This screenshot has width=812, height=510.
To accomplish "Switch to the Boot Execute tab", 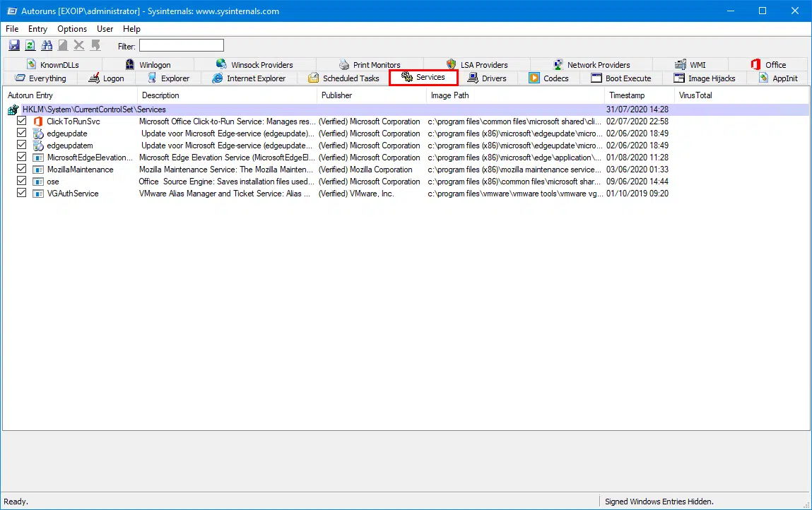I will pyautogui.click(x=621, y=78).
